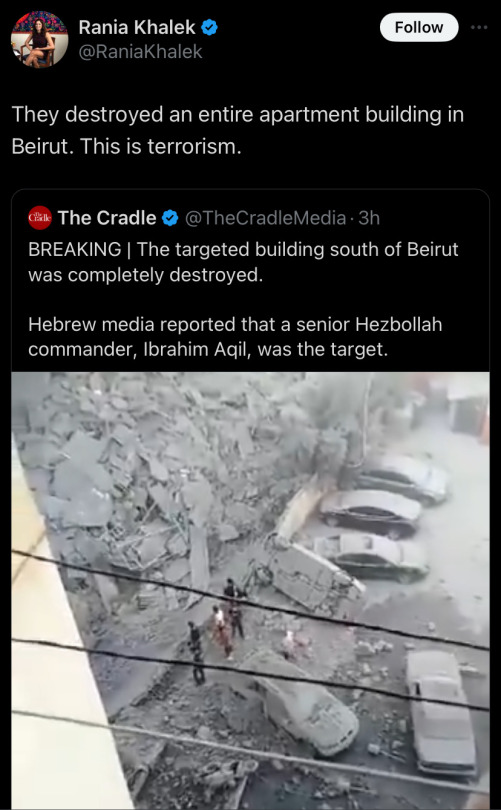Open Rania Khalek's profile picture

39,39
